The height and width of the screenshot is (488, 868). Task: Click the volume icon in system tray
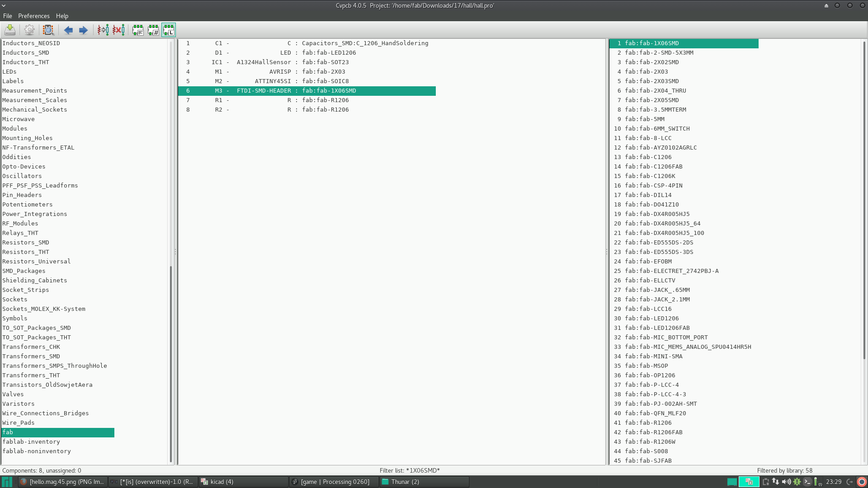coord(787,482)
